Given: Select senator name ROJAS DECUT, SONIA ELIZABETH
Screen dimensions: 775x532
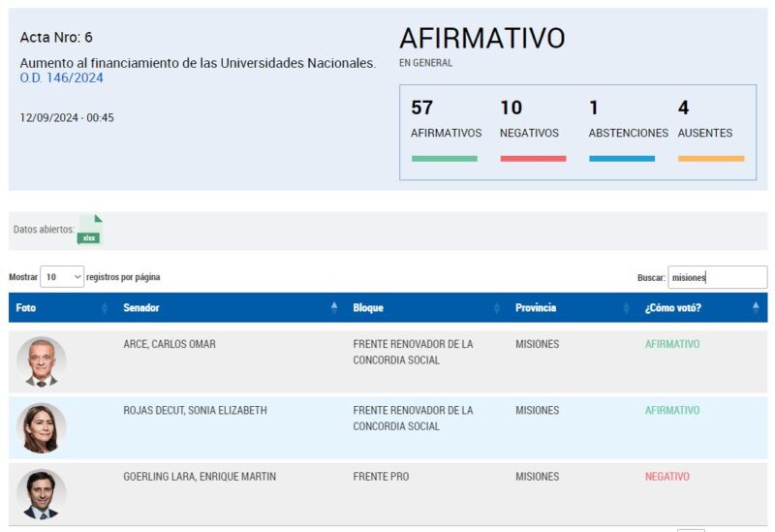Looking at the screenshot, I should [x=196, y=410].
